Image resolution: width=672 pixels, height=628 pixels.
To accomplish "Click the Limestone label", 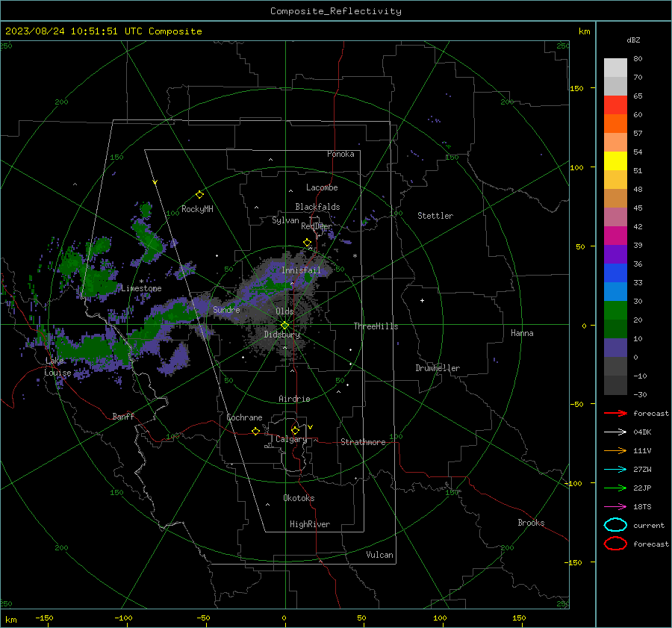I will (141, 288).
